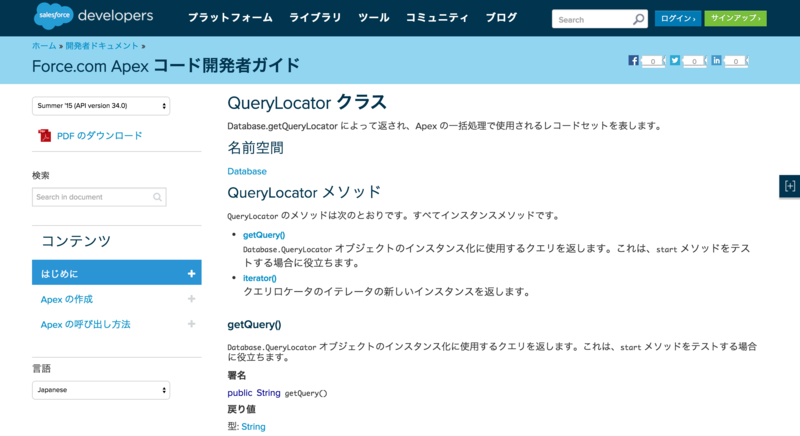Click the Search in document field
The height and width of the screenshot is (436, 800).
pos(99,197)
